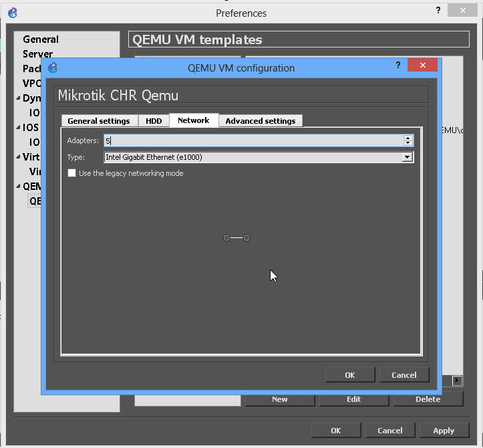Viewport: 483px width, 448px height.
Task: Click Edit button in QEMU VM templates
Action: click(x=353, y=399)
